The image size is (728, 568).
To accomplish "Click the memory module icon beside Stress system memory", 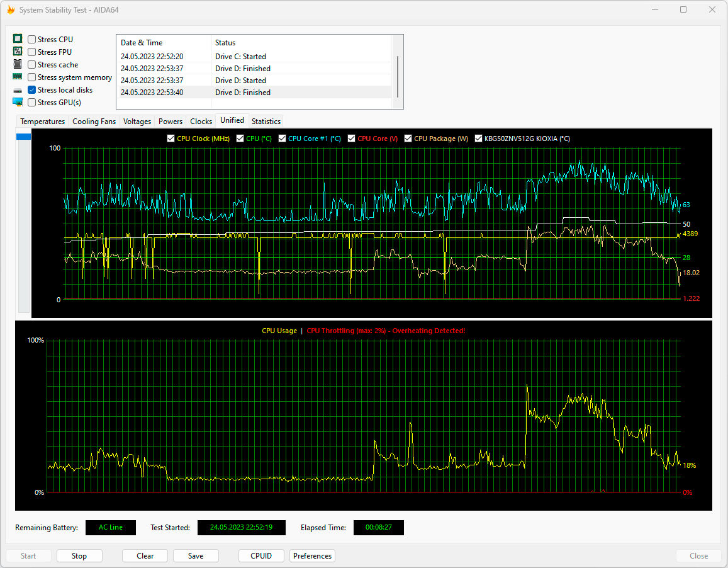I will 18,77.
